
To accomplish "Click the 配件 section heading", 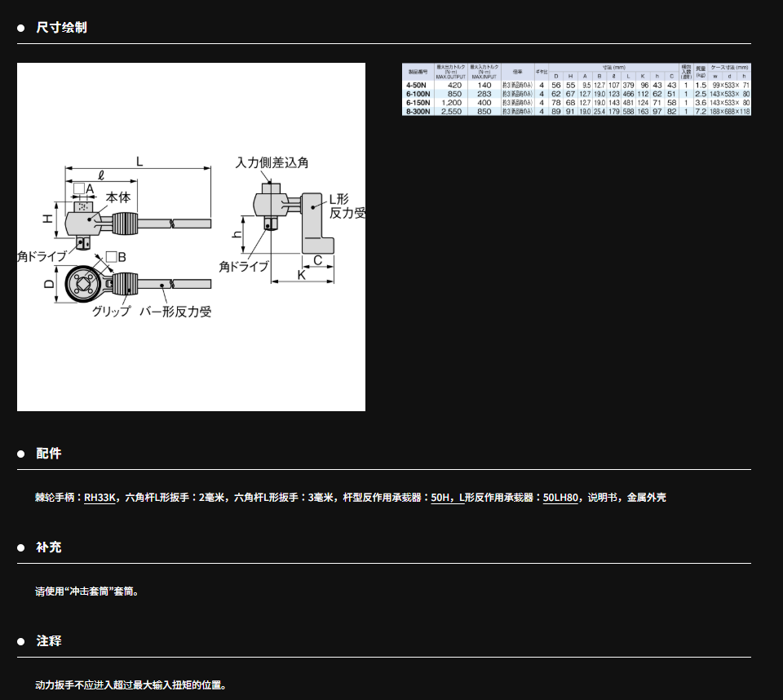I will point(49,454).
